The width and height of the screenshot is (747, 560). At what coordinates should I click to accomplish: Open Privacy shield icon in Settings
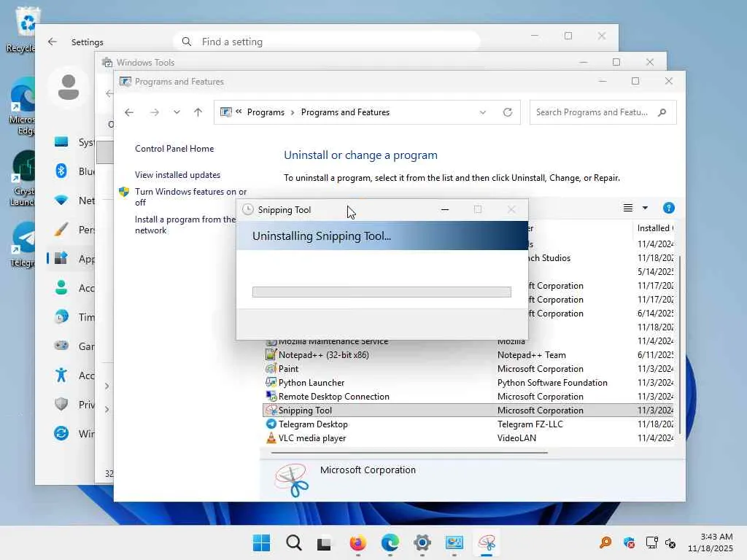click(x=61, y=404)
